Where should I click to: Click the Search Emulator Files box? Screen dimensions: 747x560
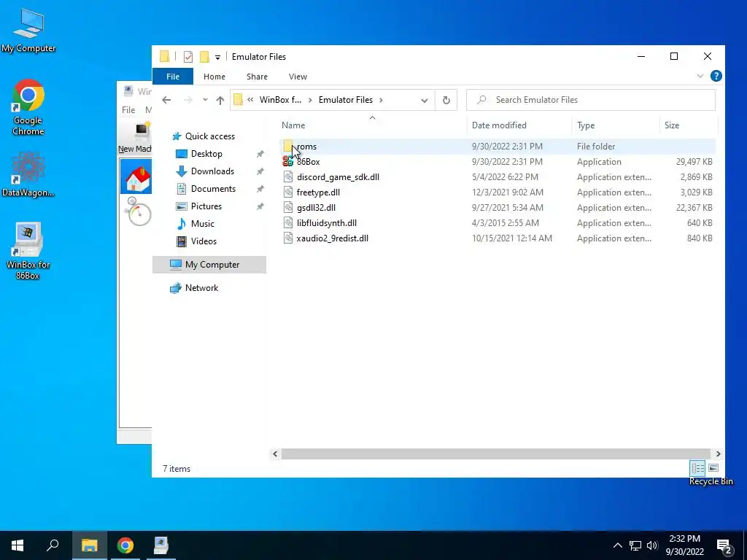591,100
